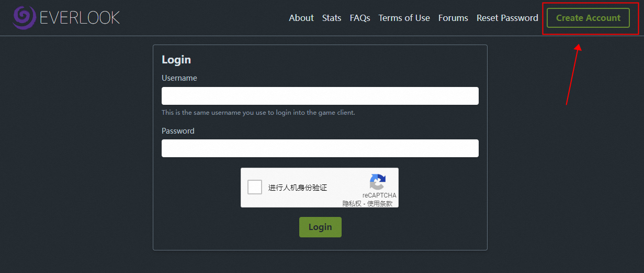644x273 pixels.
Task: Click the reCAPTCHA arrows logo icon
Action: pyautogui.click(x=378, y=182)
